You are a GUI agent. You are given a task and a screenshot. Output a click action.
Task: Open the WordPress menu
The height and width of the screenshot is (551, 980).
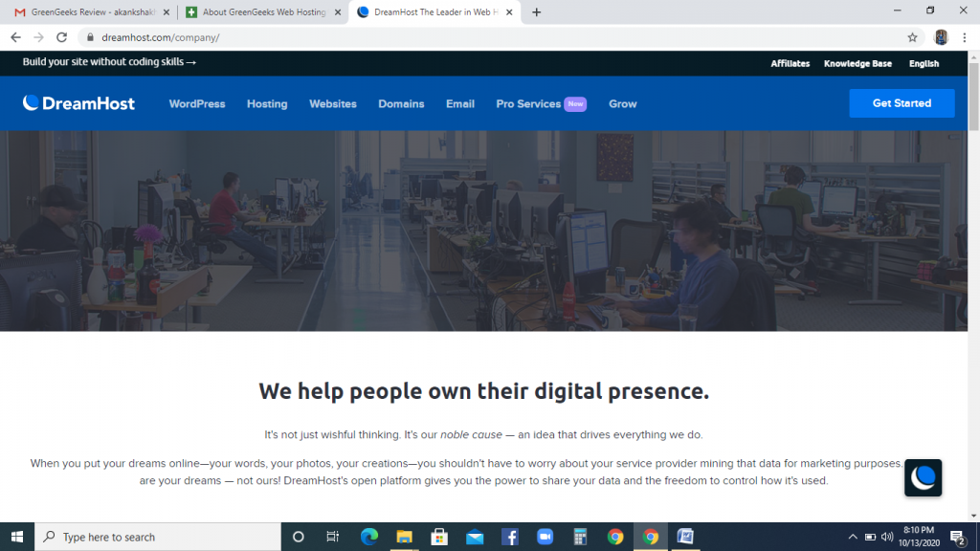pos(197,103)
